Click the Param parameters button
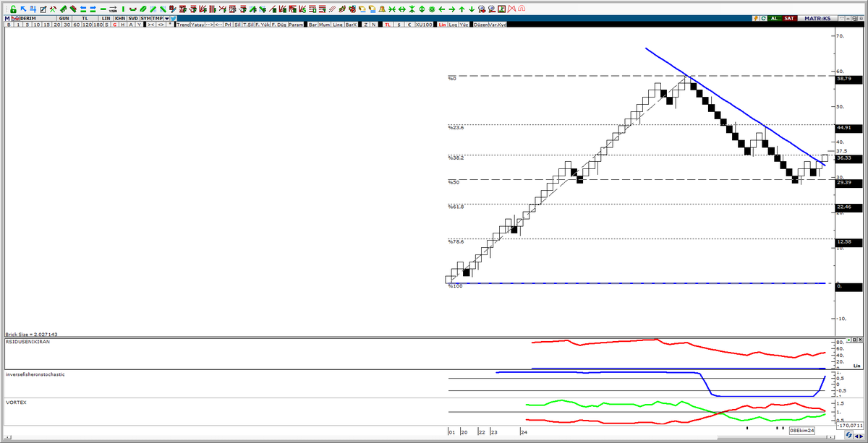Viewport: 868px width, 443px height. (x=296, y=25)
